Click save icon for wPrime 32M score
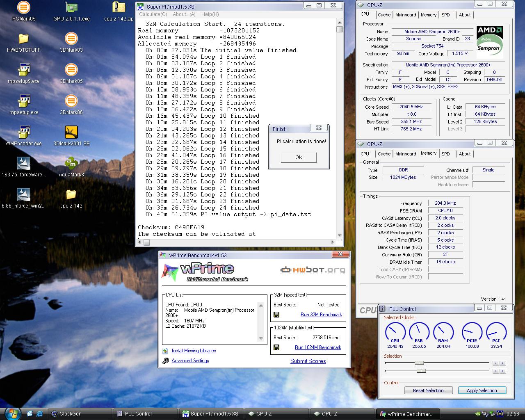The image size is (525, 420). pyautogui.click(x=276, y=315)
